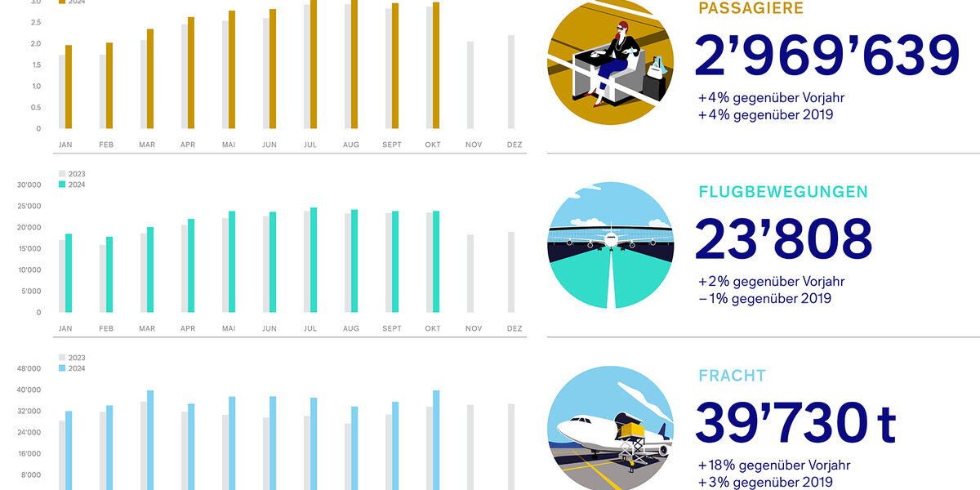Click the grey NOV 2023 flight movements bar
980x490 pixels.
(470, 274)
